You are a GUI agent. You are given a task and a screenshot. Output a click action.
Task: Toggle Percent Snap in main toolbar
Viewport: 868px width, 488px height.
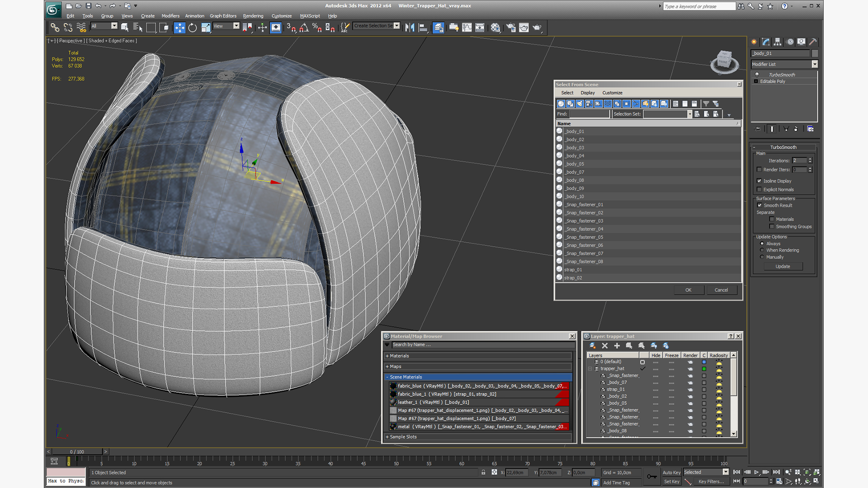click(317, 28)
